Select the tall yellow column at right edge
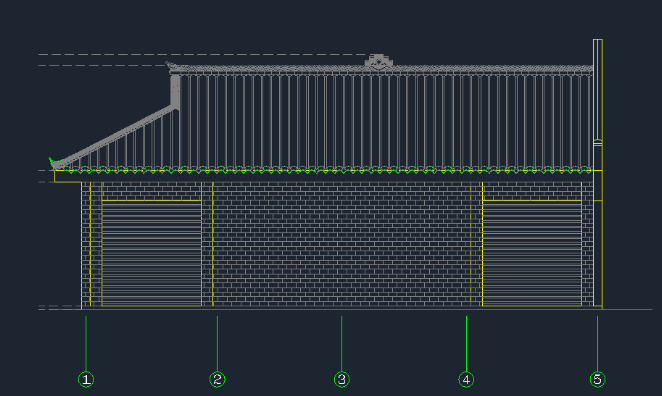 tap(598, 173)
